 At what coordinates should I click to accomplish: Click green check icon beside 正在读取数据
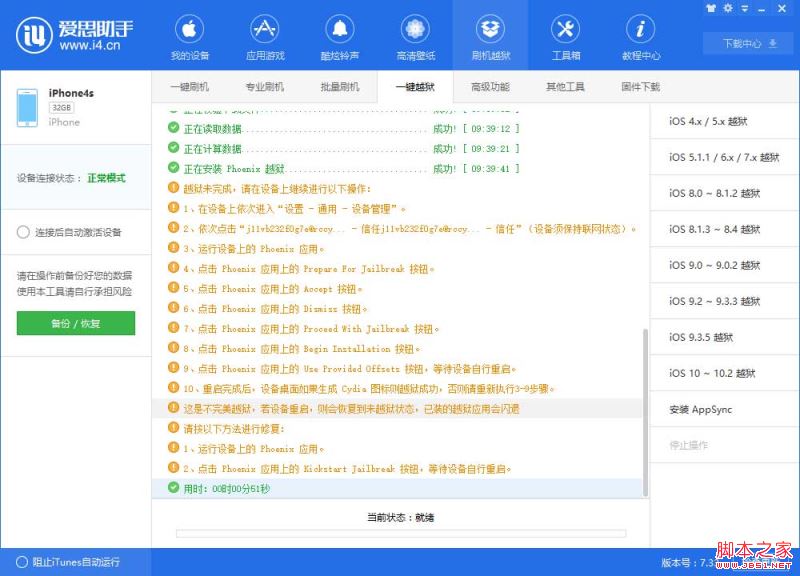(173, 127)
